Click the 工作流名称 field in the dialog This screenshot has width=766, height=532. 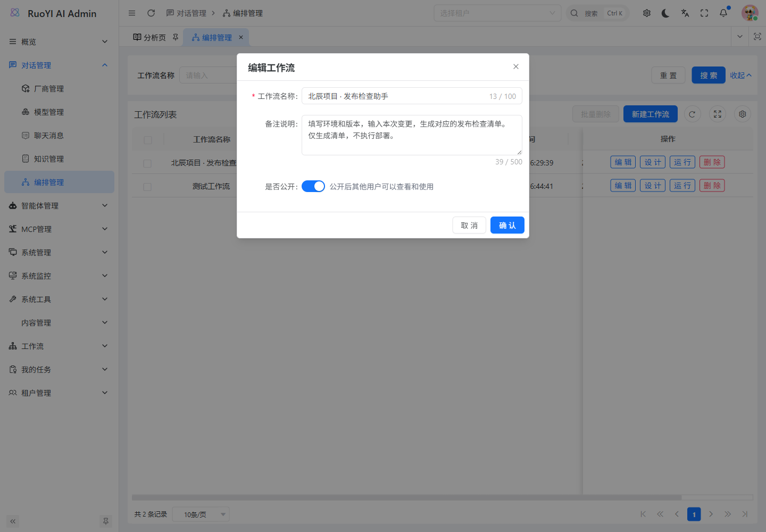coord(412,96)
